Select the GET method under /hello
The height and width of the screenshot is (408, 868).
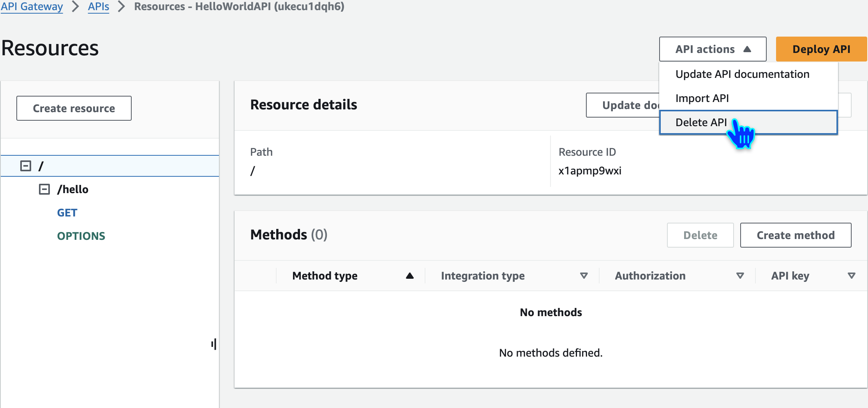[x=67, y=213]
